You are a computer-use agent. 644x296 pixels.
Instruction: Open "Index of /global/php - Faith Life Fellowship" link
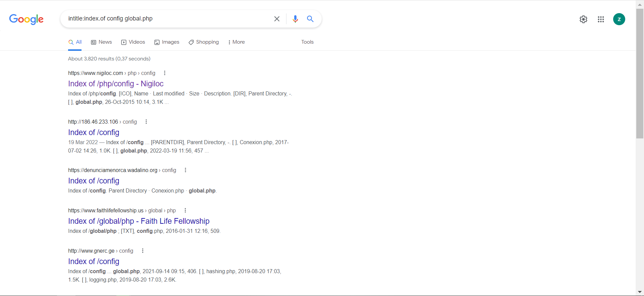[x=139, y=221]
